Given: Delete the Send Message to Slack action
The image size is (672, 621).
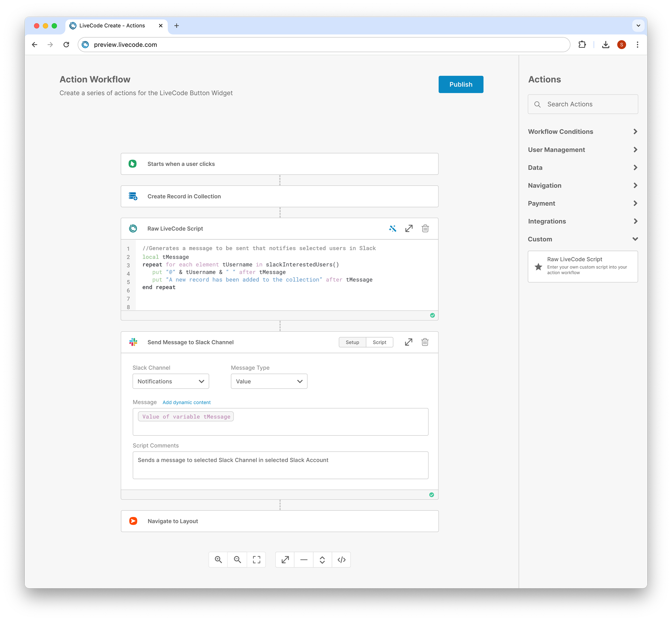Looking at the screenshot, I should [425, 342].
